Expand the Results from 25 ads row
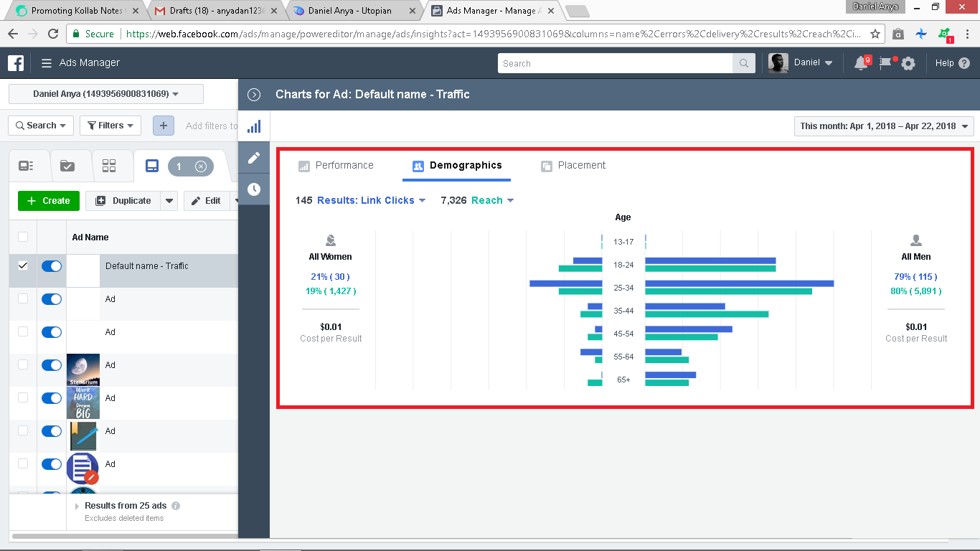This screenshot has height=551, width=980. click(x=77, y=506)
